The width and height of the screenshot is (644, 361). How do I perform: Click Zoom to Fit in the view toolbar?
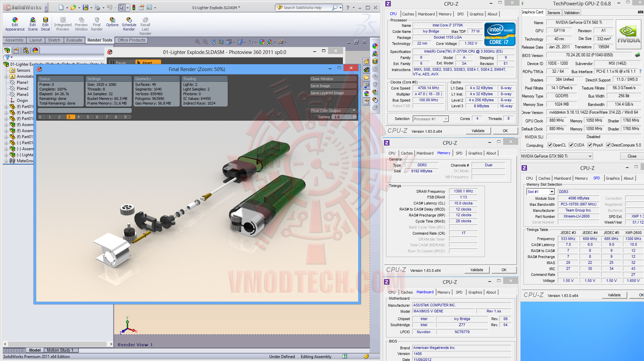point(198,42)
